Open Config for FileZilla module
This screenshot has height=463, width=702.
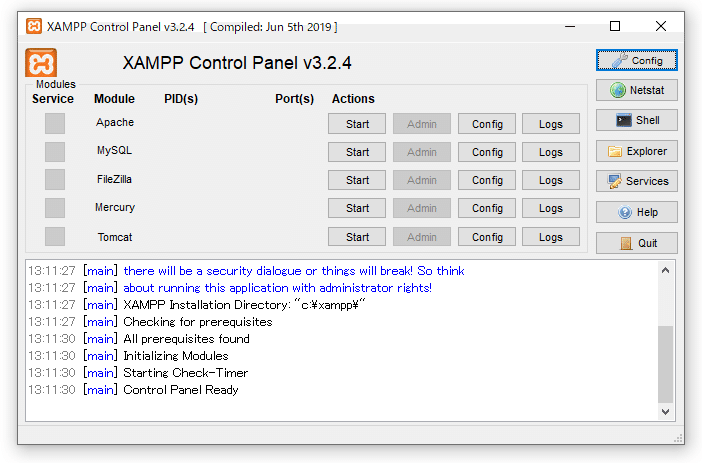[x=487, y=180]
